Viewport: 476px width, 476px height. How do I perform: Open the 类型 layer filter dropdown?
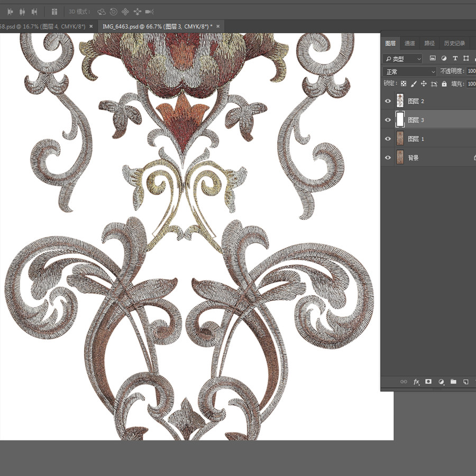[402, 59]
